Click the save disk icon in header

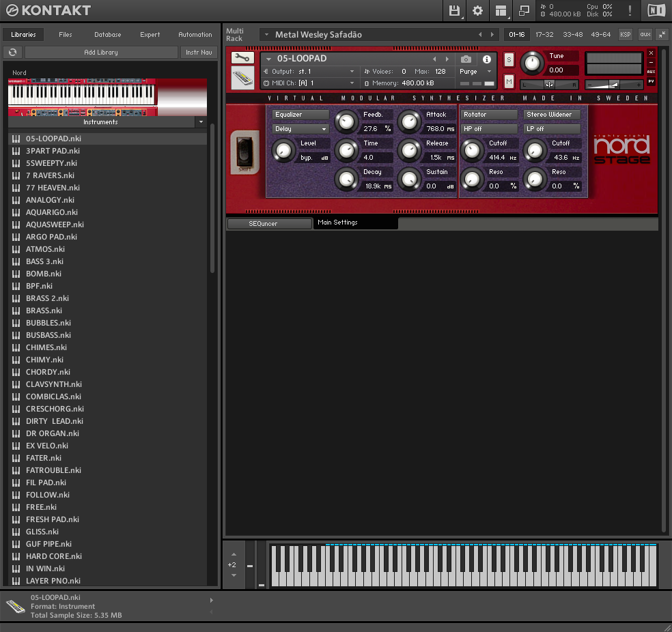(454, 11)
